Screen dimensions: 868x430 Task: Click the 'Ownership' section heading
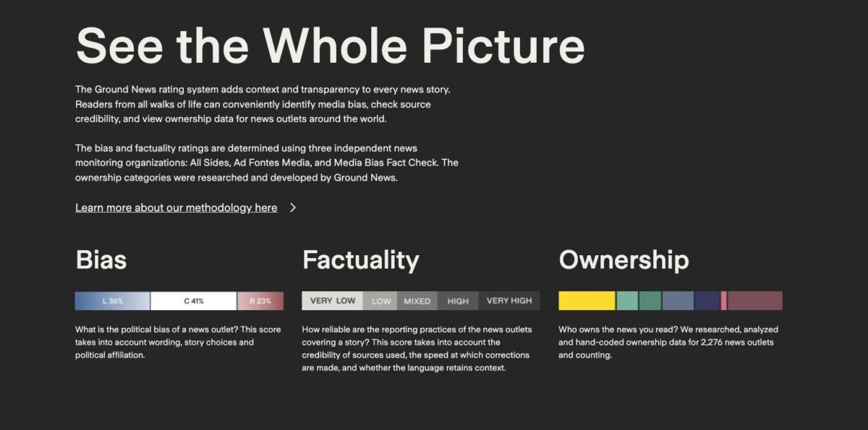tap(624, 260)
